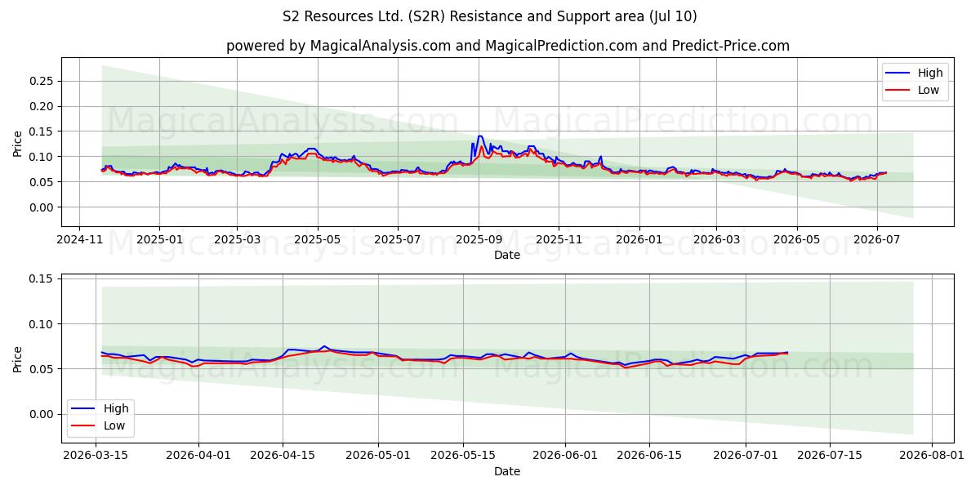Click the '2026-07-15' date label on the bottom chart
This screenshot has height=490, width=980.
[830, 457]
